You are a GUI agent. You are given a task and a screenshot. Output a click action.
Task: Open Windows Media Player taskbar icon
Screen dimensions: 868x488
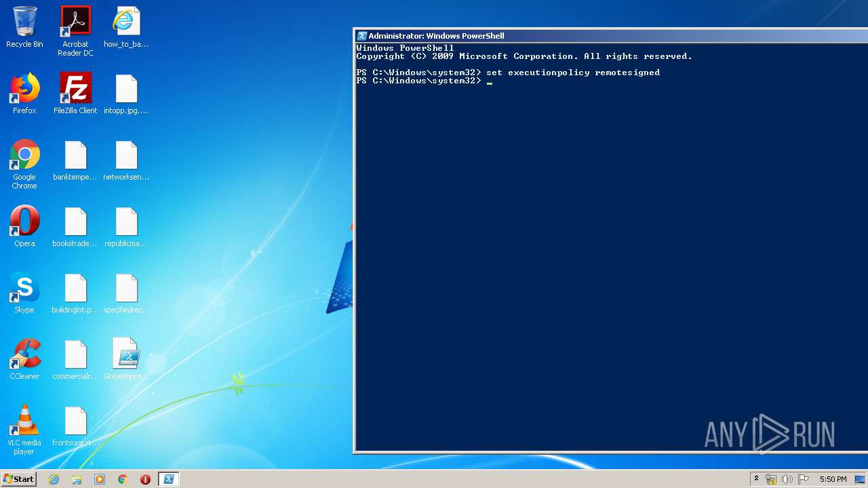pos(100,479)
